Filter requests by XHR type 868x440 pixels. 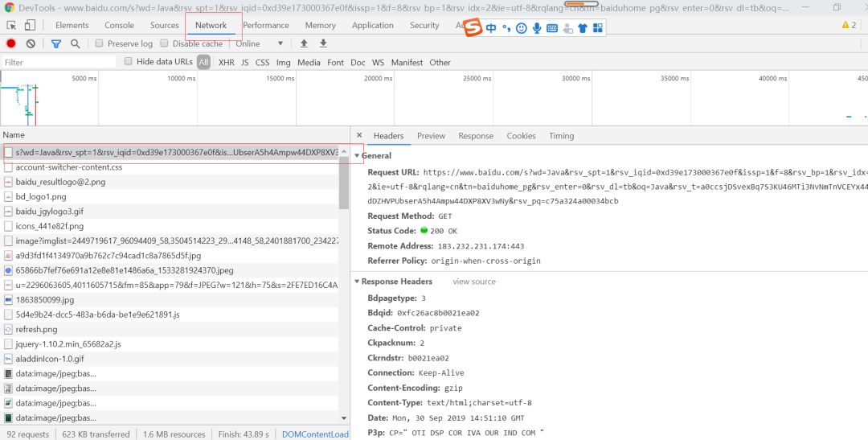click(227, 62)
